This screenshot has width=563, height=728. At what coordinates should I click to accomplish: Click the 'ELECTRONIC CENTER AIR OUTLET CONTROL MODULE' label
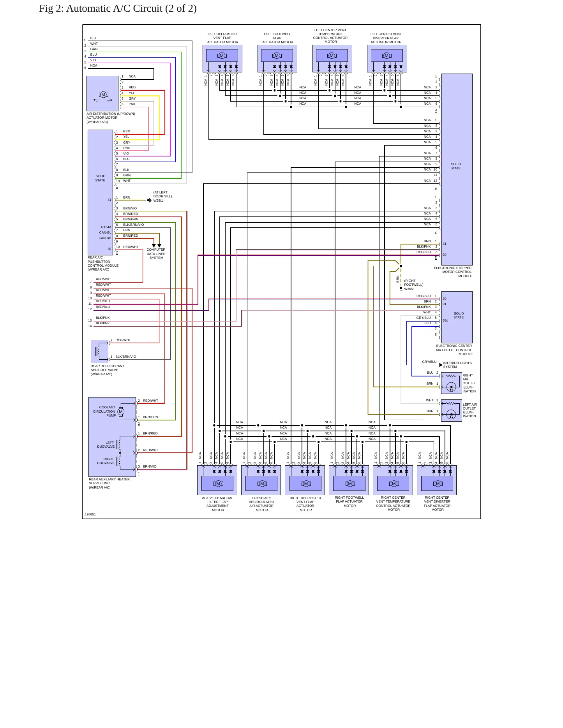454,350
